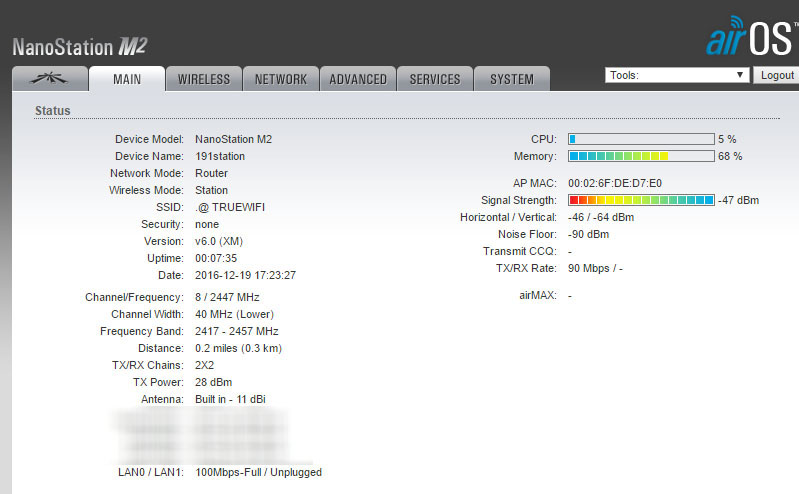This screenshot has height=494, width=799.
Task: Select antenna value Built in - 11 dBi
Action: [230, 399]
